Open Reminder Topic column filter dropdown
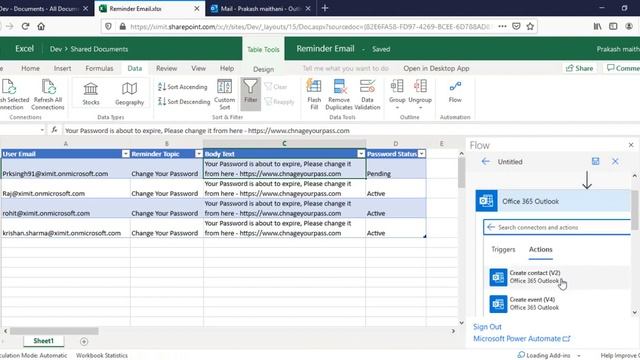Screen dimensions: 640x360 click(199, 153)
